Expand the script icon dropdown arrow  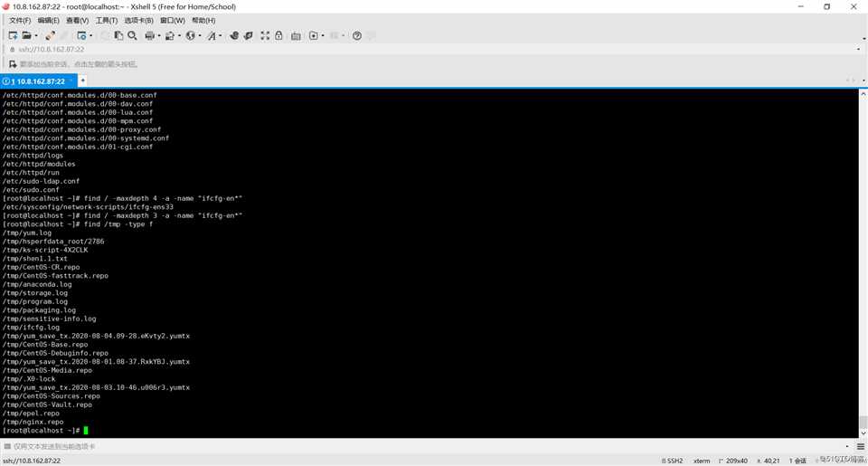pos(323,35)
